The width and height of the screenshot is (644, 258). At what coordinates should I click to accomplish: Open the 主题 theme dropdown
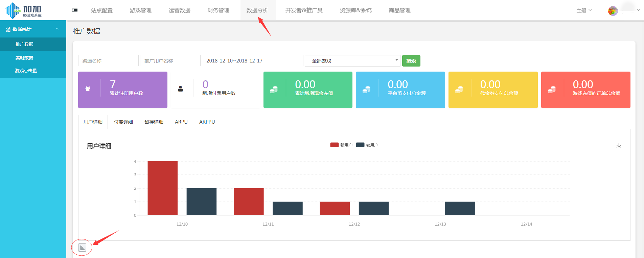[x=584, y=10]
